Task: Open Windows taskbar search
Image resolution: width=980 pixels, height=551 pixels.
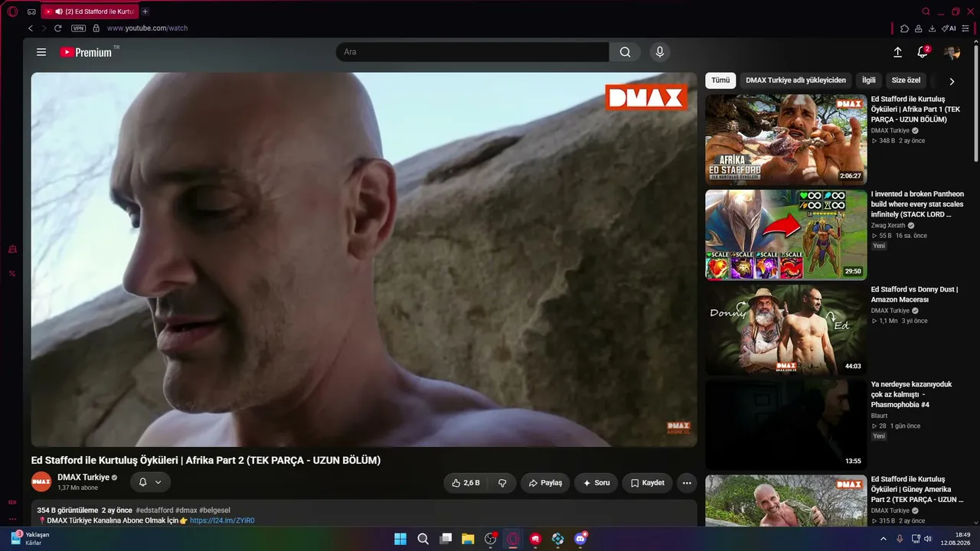Action: [423, 539]
